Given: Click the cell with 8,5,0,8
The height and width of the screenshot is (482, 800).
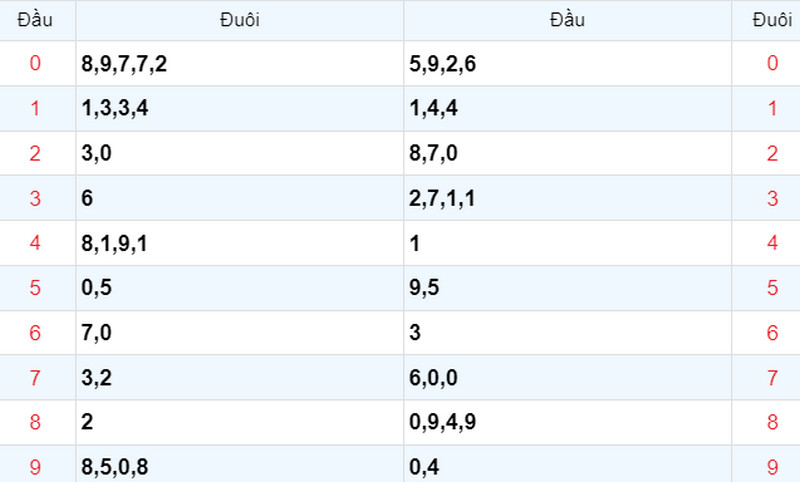Looking at the screenshot, I should (x=240, y=464).
